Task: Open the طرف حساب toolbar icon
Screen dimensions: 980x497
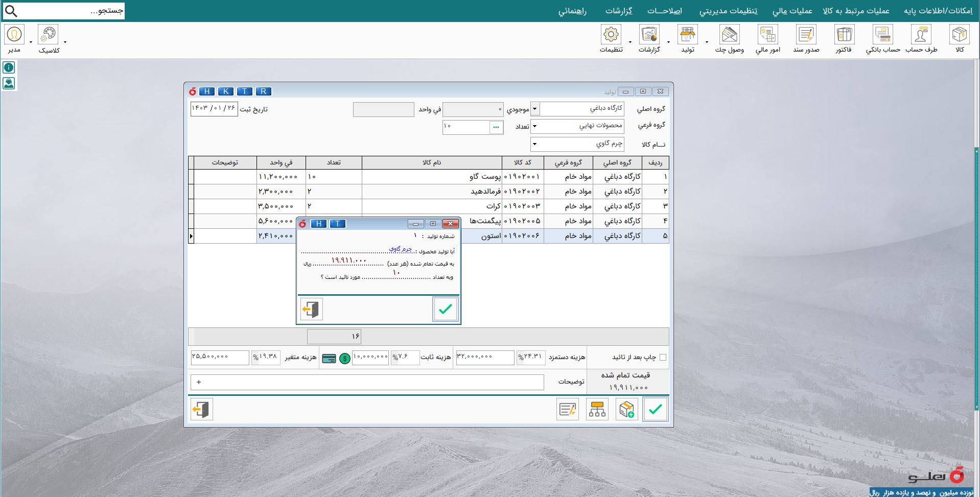Action: pyautogui.click(x=921, y=35)
